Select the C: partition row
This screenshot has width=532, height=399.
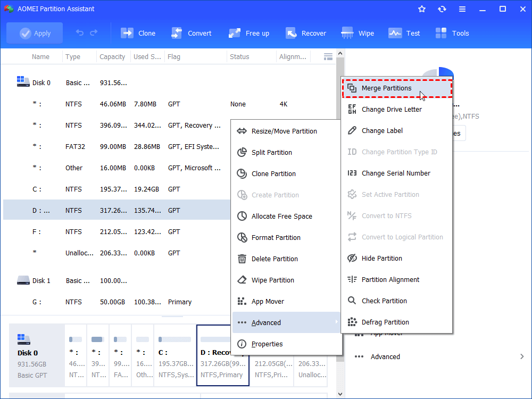(117, 189)
